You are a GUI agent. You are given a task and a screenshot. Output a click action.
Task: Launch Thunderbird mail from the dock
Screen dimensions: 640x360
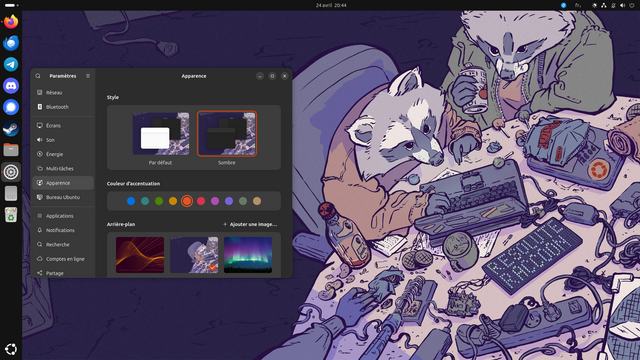11,43
